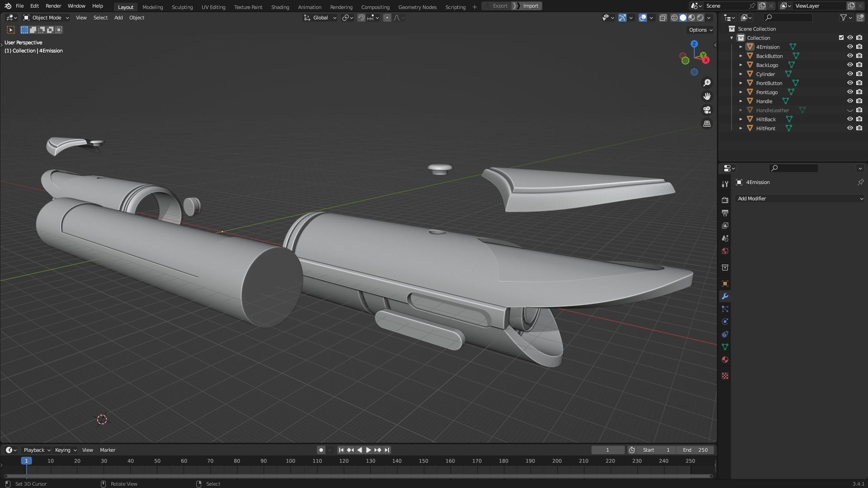Viewport: 868px width, 488px height.
Task: Switch to the Modeling workspace tab
Action: 152,7
